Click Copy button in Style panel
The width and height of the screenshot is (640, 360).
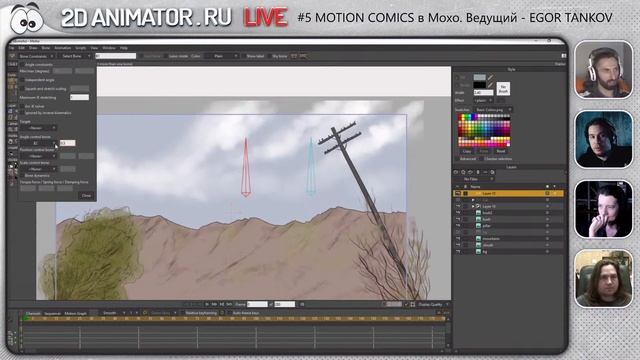[467, 151]
